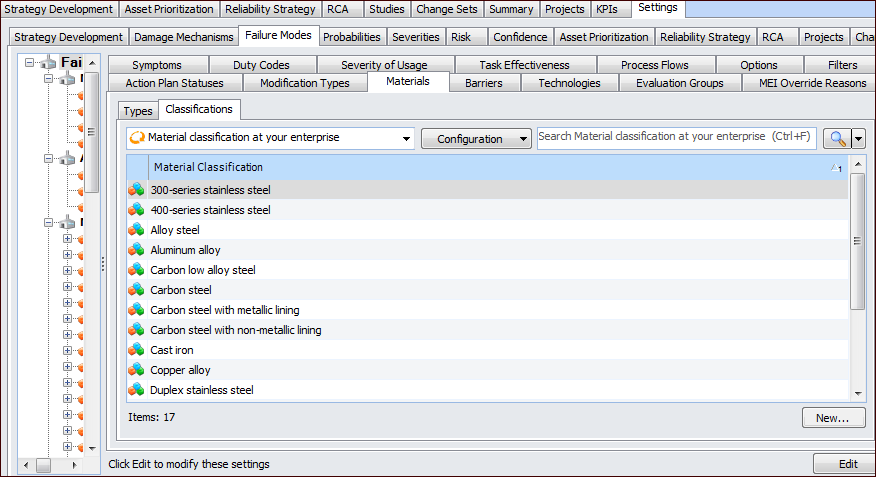This screenshot has height=477, width=876.
Task: Click the icon beside Carbon steel with non-metallic lining
Action: (x=136, y=330)
